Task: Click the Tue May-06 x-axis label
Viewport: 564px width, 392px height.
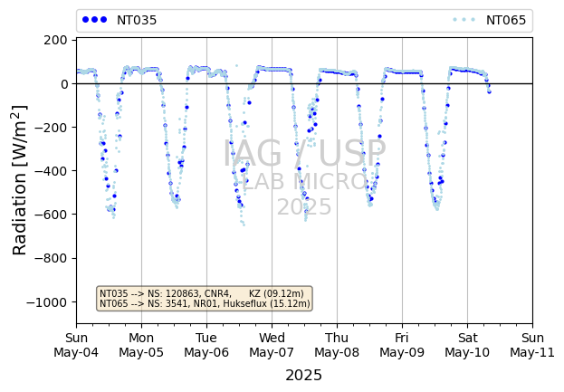Action: [x=206, y=345]
